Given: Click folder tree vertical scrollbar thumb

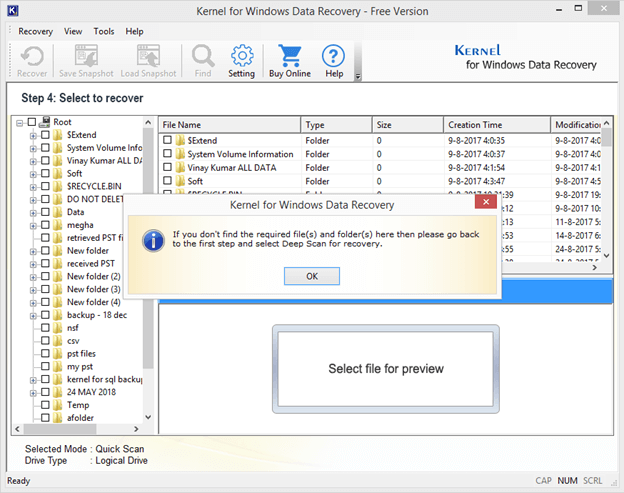Looking at the screenshot, I should click(148, 248).
